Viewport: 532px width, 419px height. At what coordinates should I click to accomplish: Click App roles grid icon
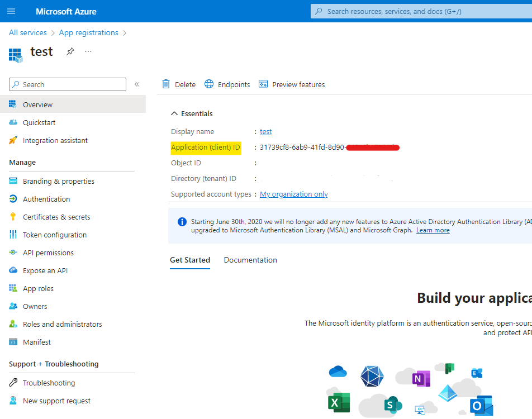point(13,288)
